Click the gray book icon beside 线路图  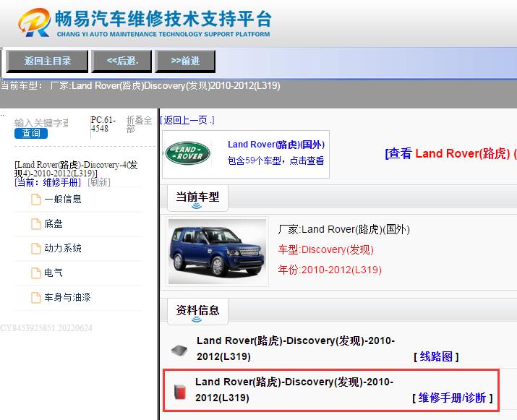tap(179, 350)
